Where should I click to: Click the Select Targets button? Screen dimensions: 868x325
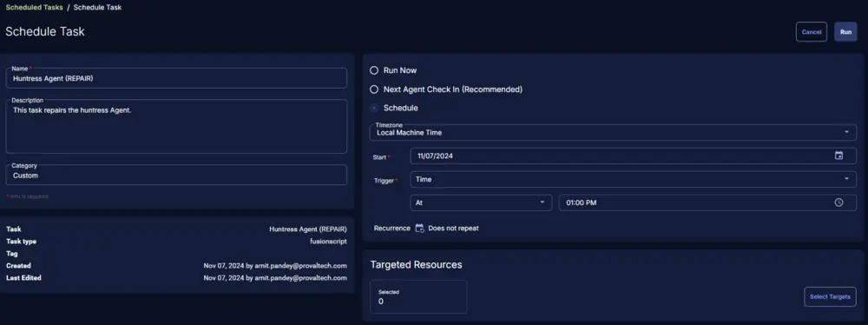click(x=830, y=296)
